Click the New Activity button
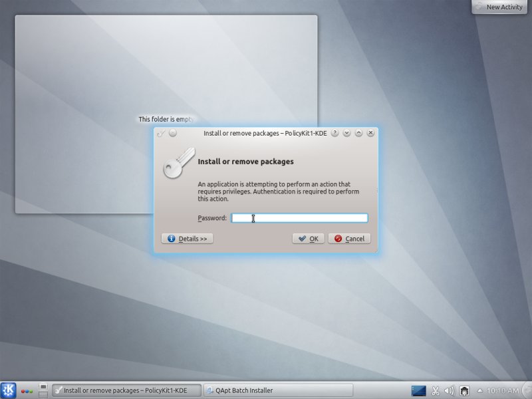Viewport: 532px width, 399px height. pos(499,7)
